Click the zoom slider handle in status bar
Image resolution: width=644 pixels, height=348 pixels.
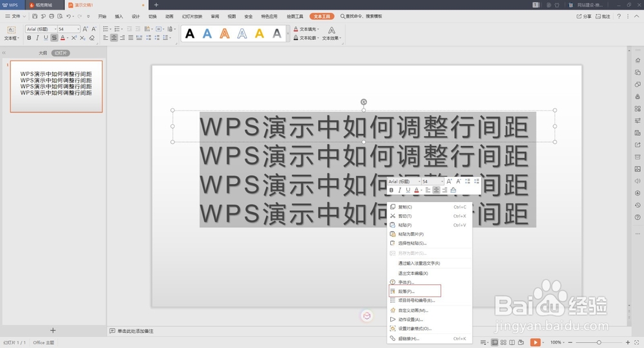tap(599, 342)
